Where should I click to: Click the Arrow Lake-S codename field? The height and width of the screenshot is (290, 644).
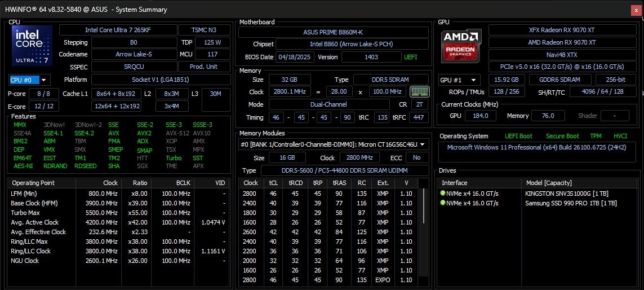pyautogui.click(x=134, y=54)
